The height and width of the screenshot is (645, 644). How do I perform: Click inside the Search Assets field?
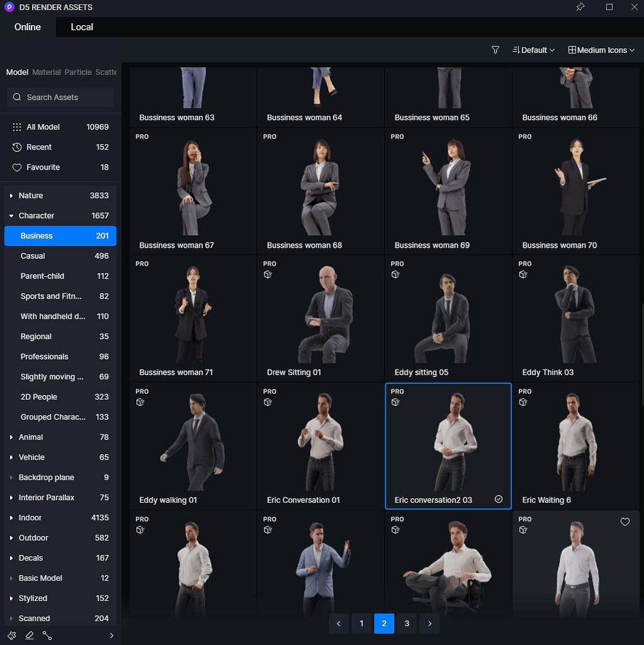click(x=60, y=96)
